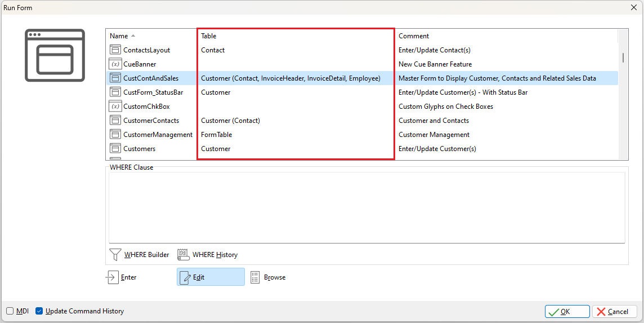Choose Enter mode for the form
The height and width of the screenshot is (323, 644).
click(x=121, y=277)
